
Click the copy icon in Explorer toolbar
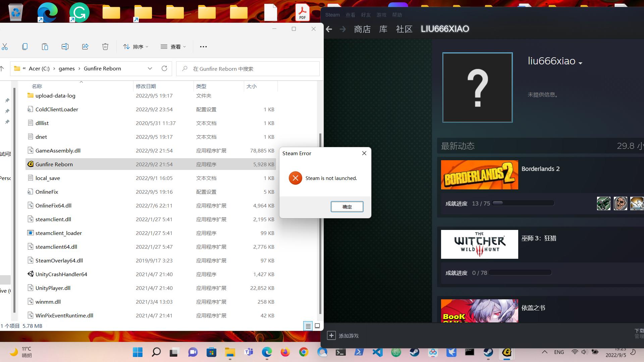click(x=25, y=47)
